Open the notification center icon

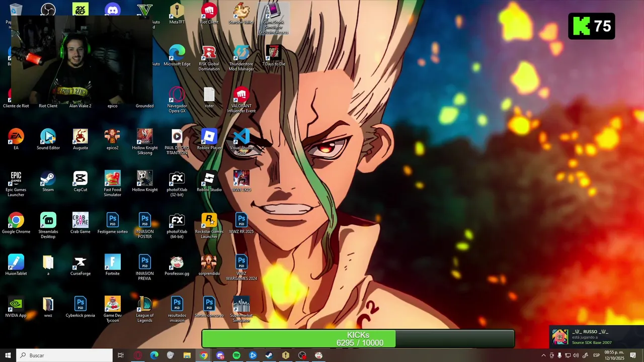click(633, 355)
